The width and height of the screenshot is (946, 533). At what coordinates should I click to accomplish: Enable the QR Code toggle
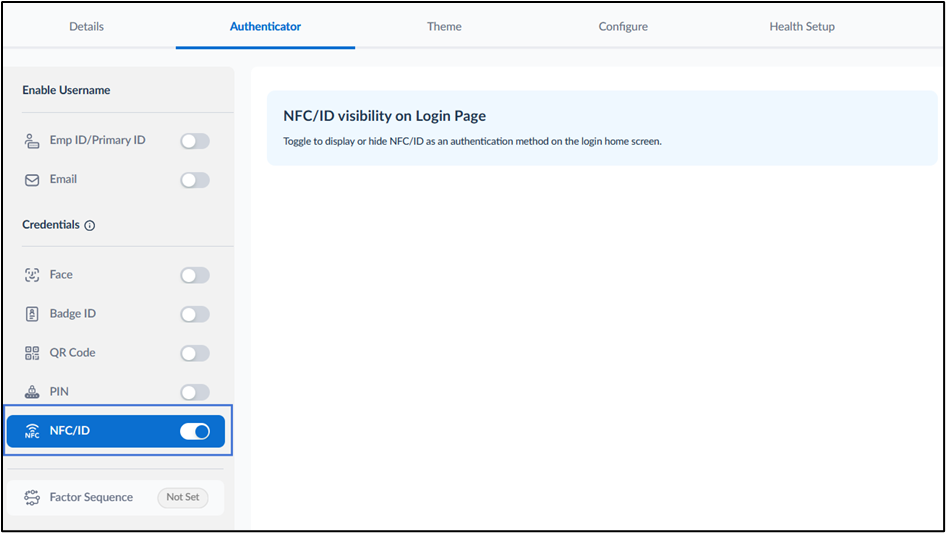[x=195, y=354]
